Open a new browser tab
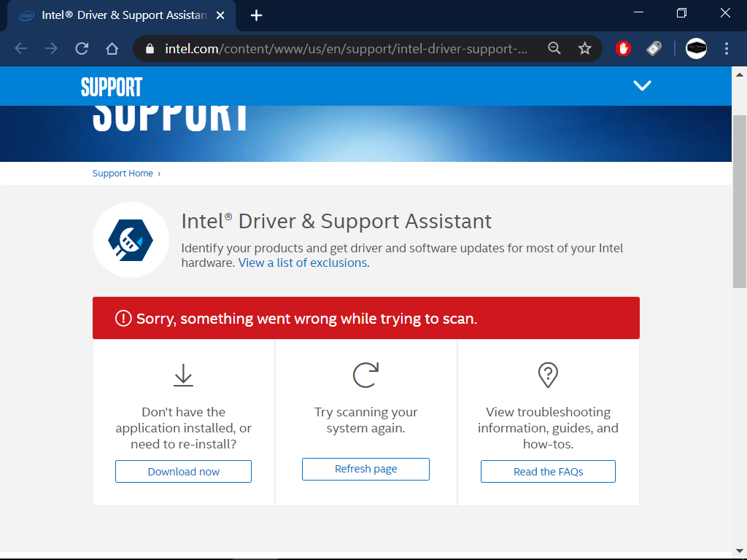The image size is (747, 560). (256, 16)
